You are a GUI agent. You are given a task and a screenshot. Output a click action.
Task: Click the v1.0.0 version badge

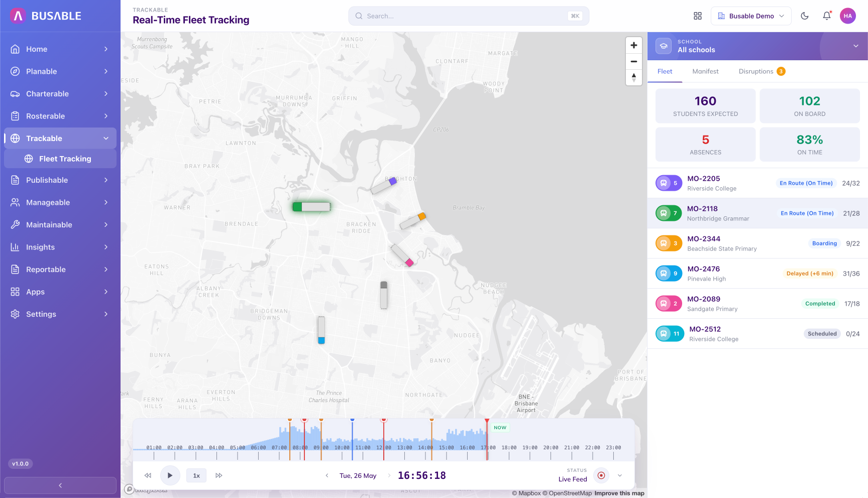[x=21, y=464]
